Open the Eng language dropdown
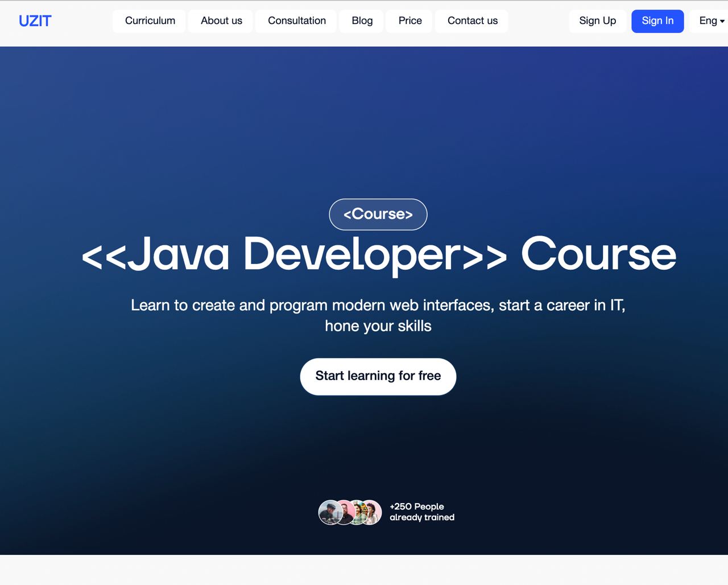The height and width of the screenshot is (585, 728). pos(708,21)
